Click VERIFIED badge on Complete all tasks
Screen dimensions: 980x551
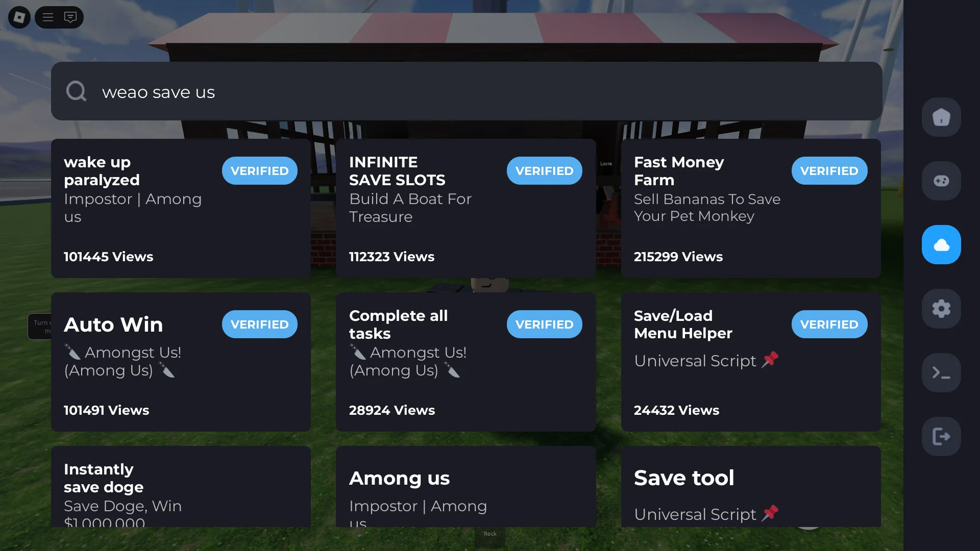point(544,324)
